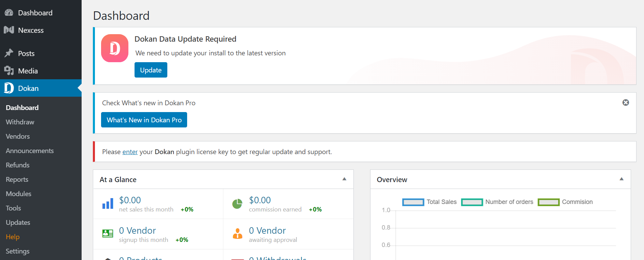
Task: Go to Dokan Vendors page
Action: coord(18,136)
